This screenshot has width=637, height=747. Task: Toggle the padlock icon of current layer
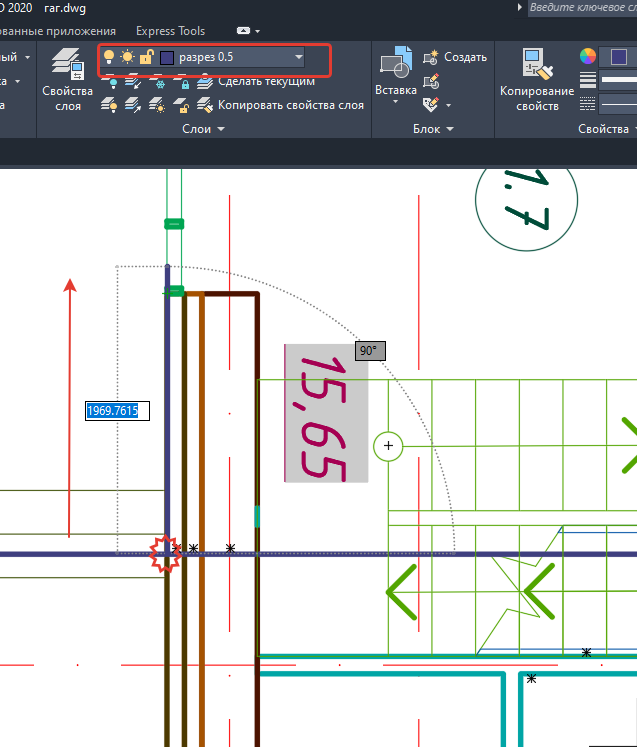(x=146, y=57)
